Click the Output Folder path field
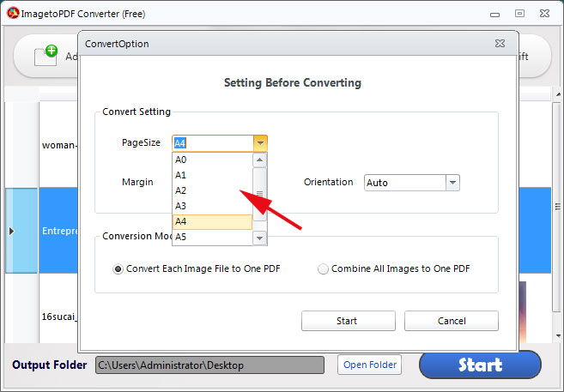 [209, 365]
